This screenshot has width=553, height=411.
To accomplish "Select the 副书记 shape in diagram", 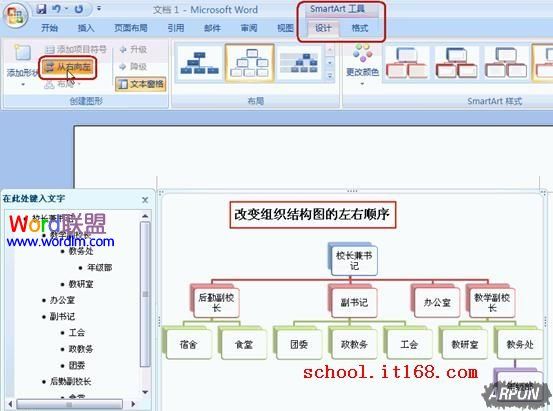I will (354, 302).
